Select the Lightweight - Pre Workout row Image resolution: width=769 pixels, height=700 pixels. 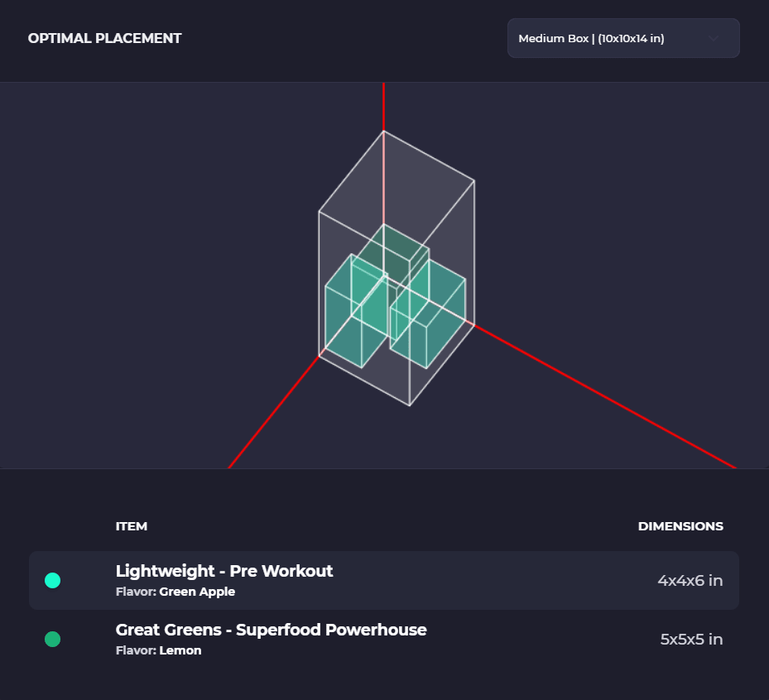[x=384, y=580]
